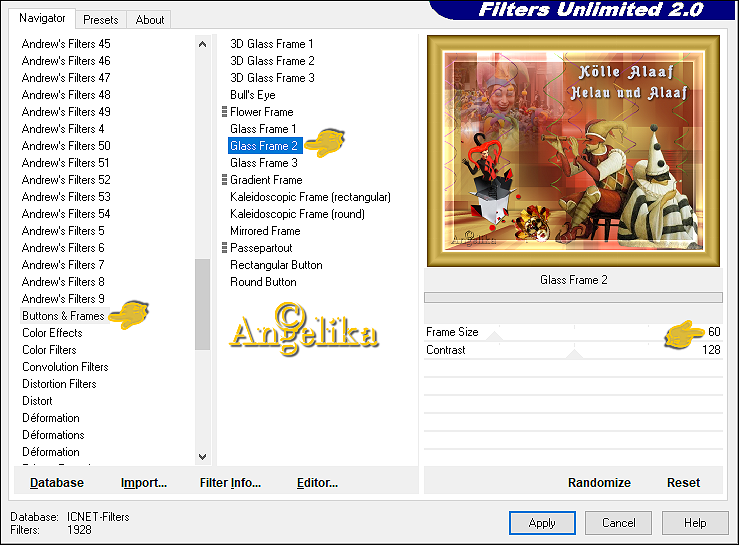The width and height of the screenshot is (739, 545).
Task: Choose the Gradient Frame filter
Action: click(266, 180)
